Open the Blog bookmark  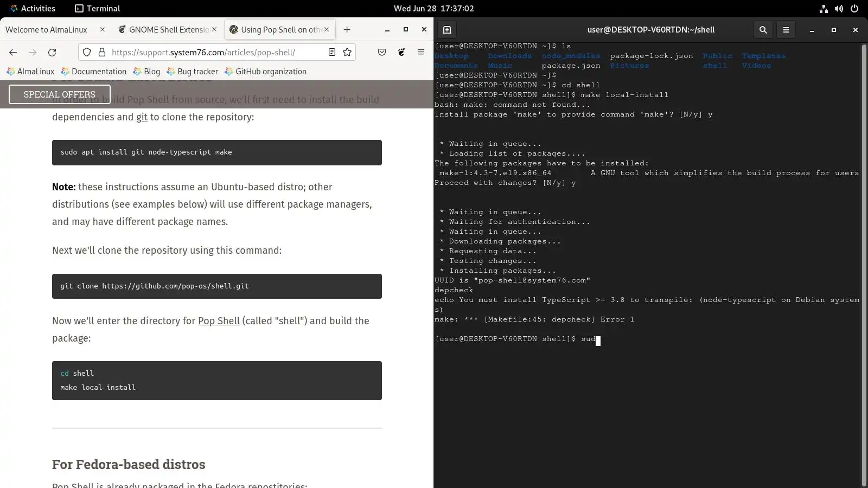(146, 72)
